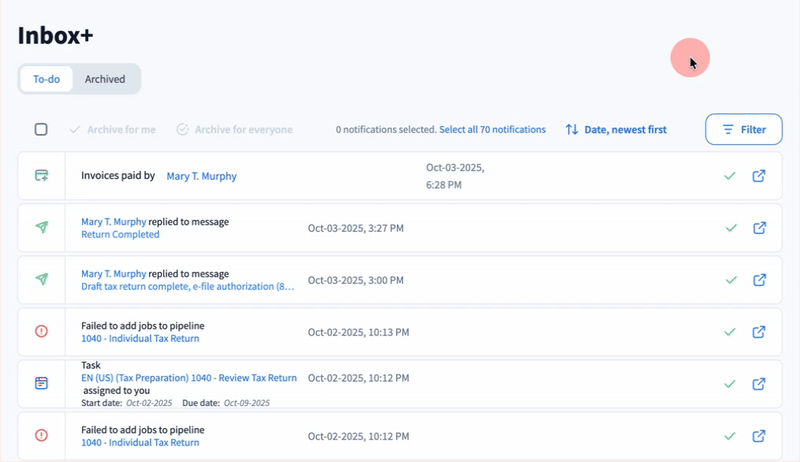
Task: Tick the select-all notifications checkbox
Action: pos(41,129)
